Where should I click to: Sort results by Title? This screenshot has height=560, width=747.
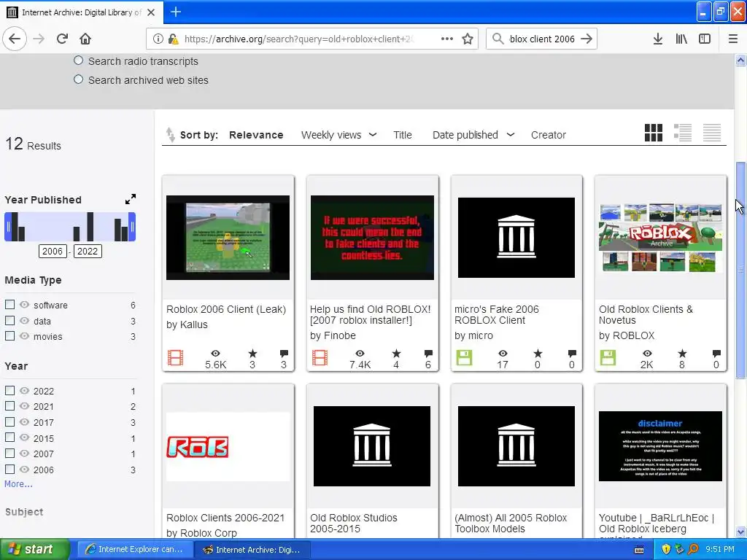[403, 135]
